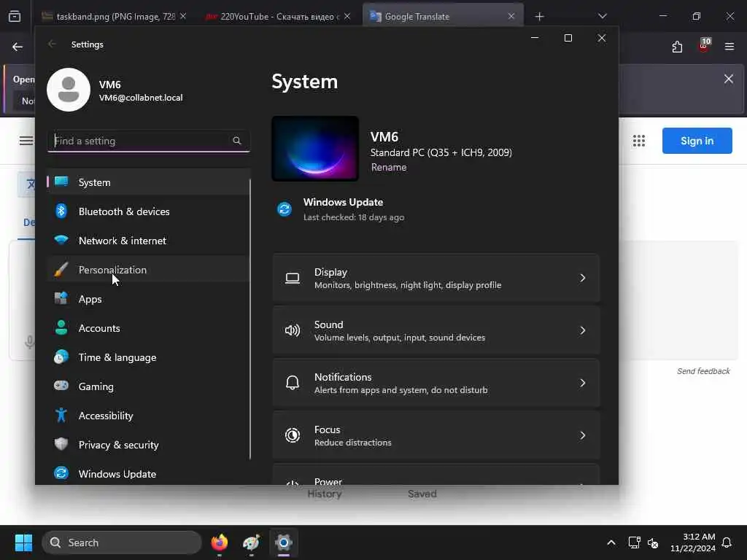Open Notifications alerts settings text
The height and width of the screenshot is (560, 747).
(x=401, y=390)
